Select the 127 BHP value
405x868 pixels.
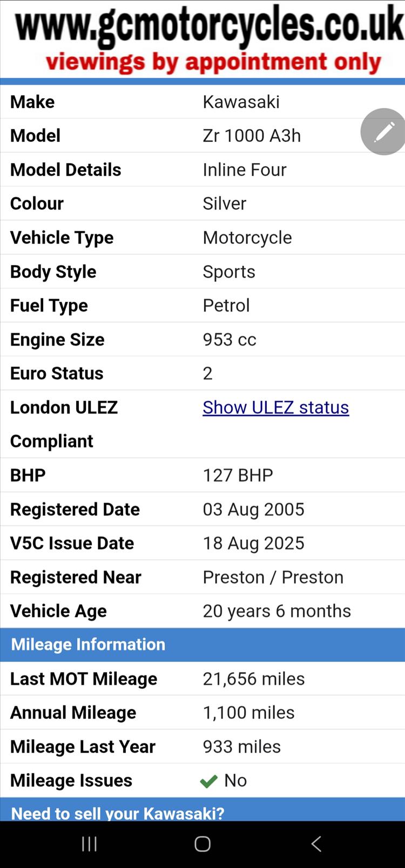tap(238, 475)
